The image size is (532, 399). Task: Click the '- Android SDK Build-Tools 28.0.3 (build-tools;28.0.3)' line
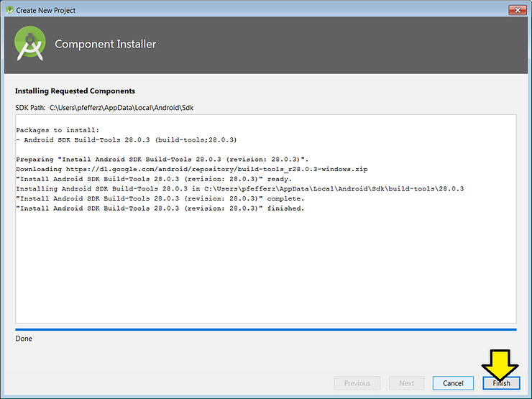[127, 139]
